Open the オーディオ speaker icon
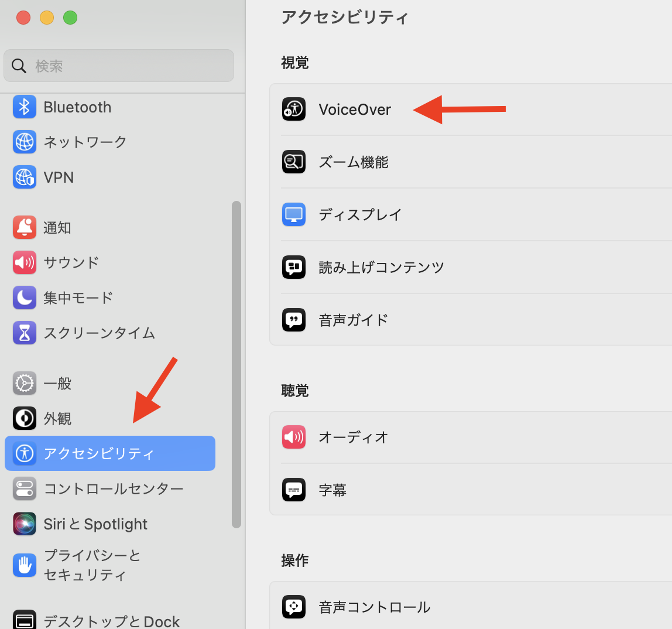Viewport: 672px width, 629px height. click(x=294, y=437)
